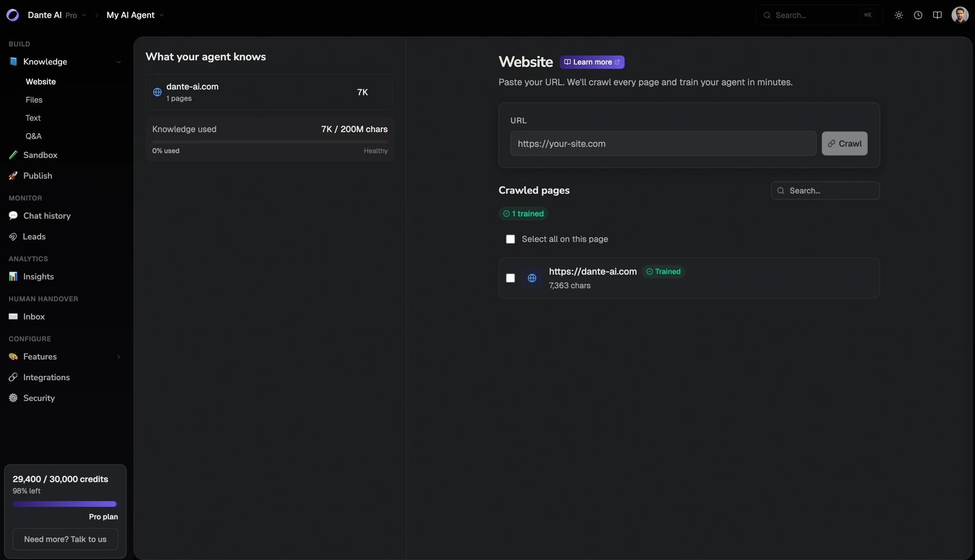Click the credits usage progress bar

pyautogui.click(x=65, y=504)
